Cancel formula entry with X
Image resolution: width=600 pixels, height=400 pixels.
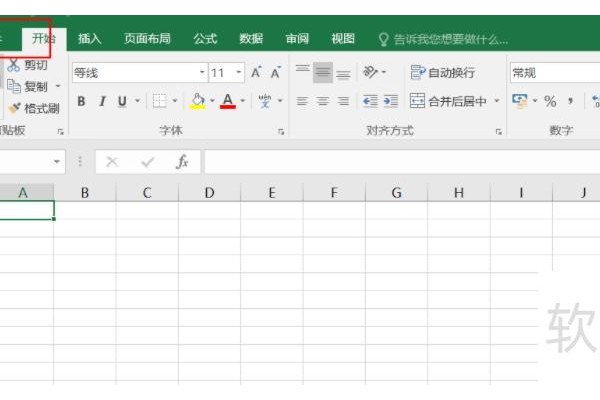point(112,162)
